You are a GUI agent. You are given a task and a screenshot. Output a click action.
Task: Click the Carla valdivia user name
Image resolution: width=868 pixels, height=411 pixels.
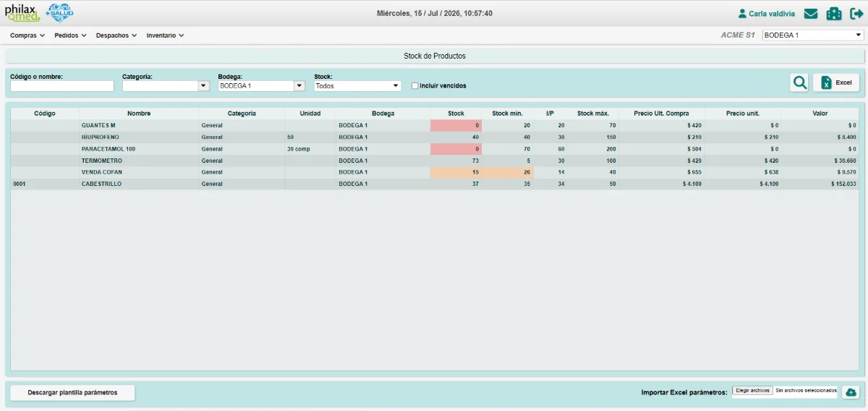[772, 14]
